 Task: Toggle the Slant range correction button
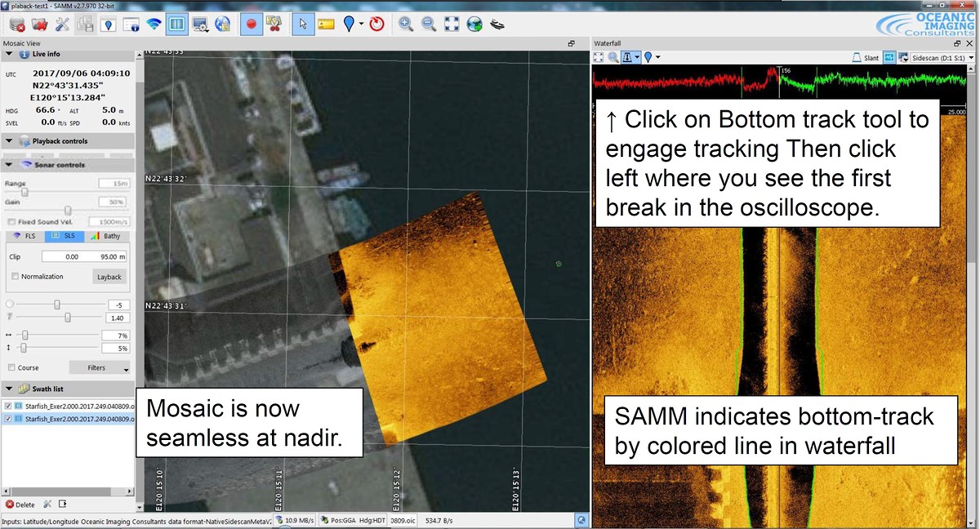(x=865, y=57)
